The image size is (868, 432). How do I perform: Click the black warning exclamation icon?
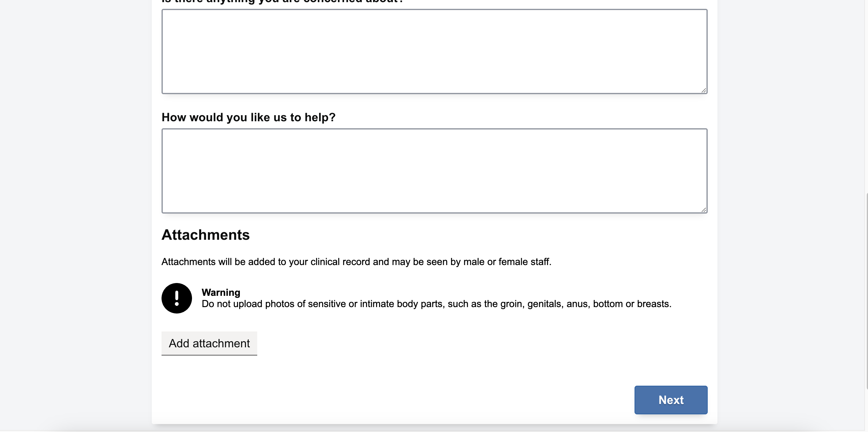coord(176,298)
